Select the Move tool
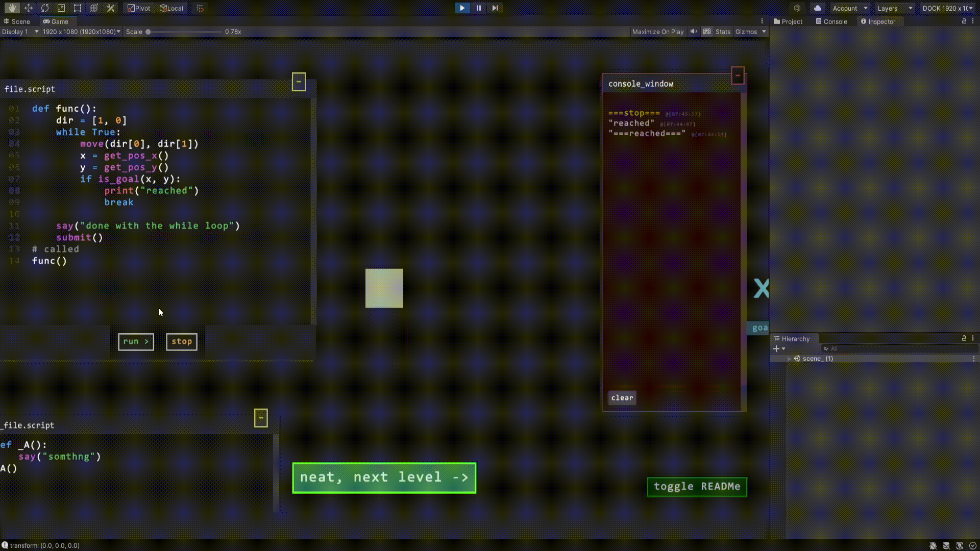980x551 pixels. click(x=29, y=8)
